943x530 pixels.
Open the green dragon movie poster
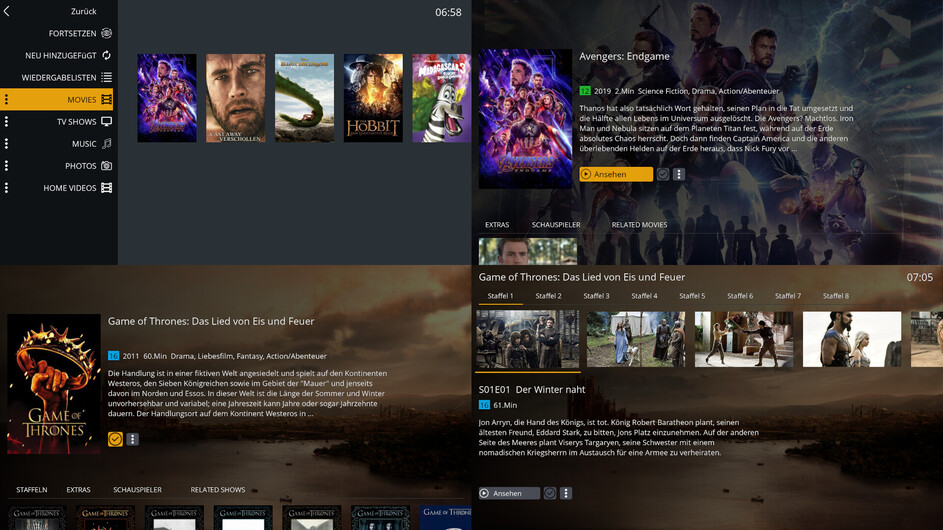point(304,98)
